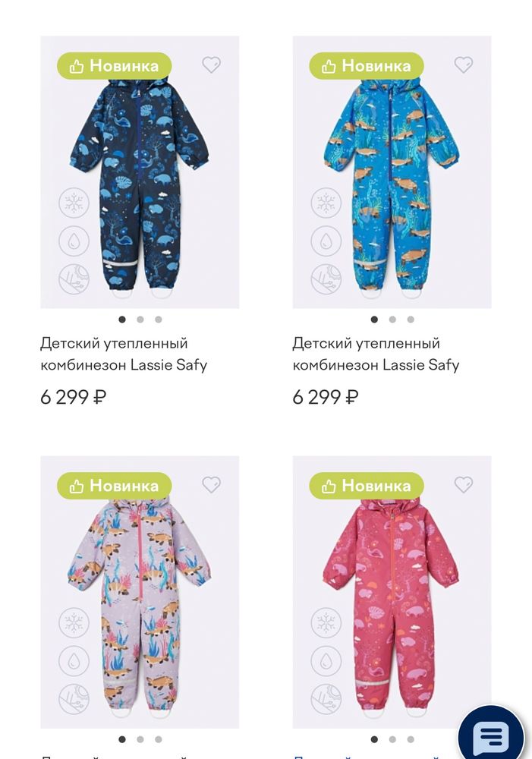This screenshot has width=532, height=759.
Task: Show the second photo of the navy jumpsuit
Action: (140, 320)
